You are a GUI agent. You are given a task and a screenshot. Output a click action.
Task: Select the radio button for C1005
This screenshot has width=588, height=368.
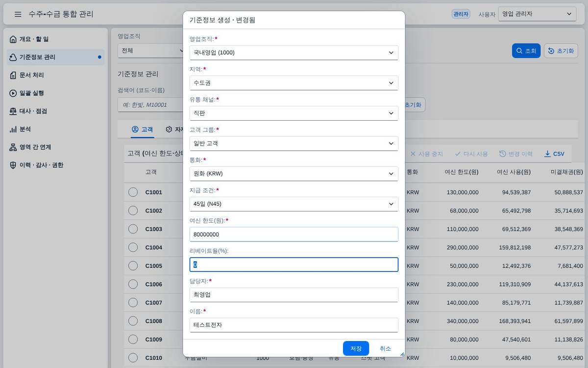click(133, 266)
